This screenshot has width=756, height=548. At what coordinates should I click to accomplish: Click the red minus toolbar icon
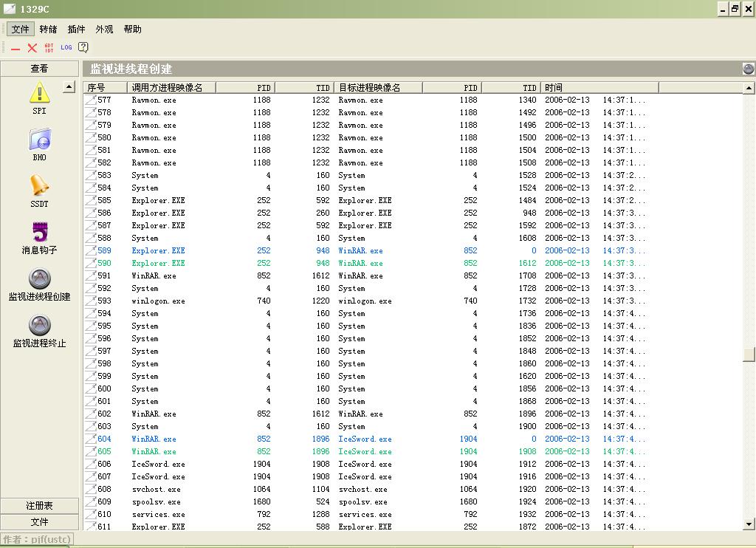click(16, 47)
